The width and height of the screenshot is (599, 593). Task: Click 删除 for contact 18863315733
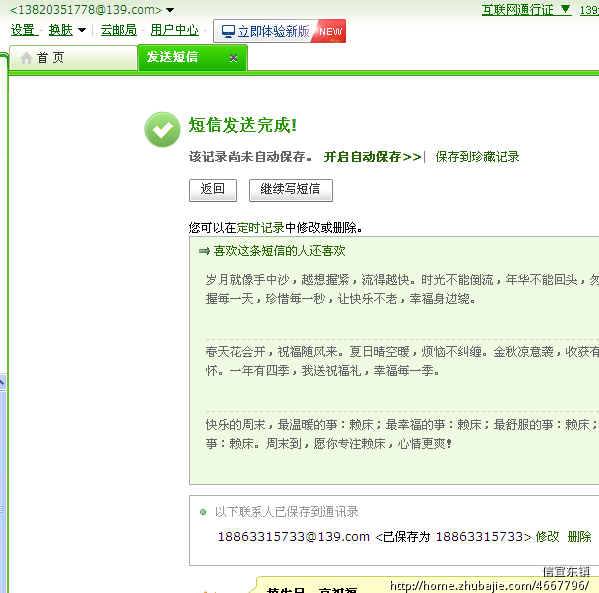pyautogui.click(x=579, y=537)
